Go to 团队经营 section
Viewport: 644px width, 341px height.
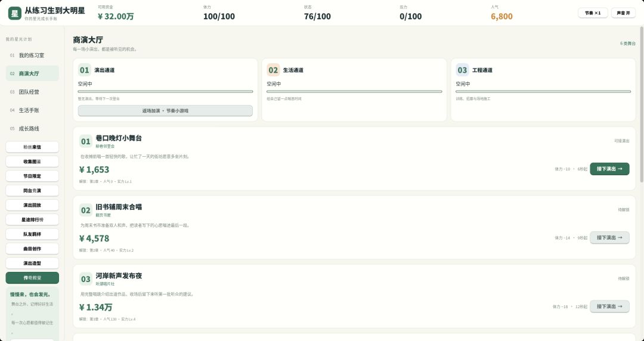pyautogui.click(x=32, y=92)
